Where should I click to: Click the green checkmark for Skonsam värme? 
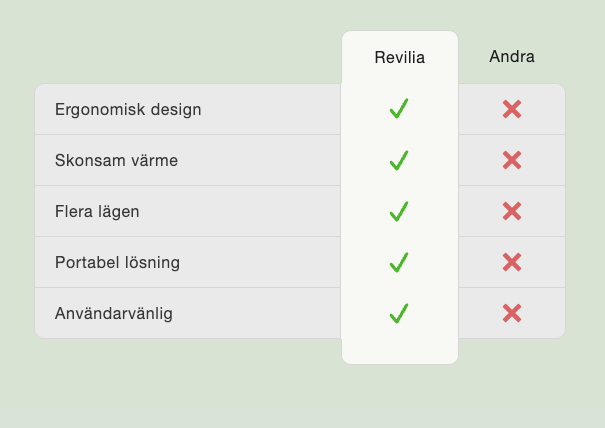tap(399, 160)
